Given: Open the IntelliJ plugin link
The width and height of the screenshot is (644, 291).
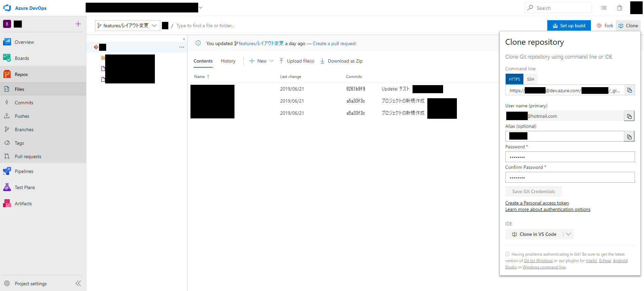Looking at the screenshot, I should tap(591, 261).
